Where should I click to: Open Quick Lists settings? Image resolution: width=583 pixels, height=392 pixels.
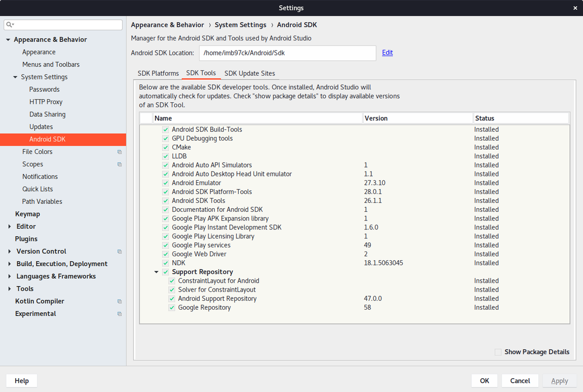coord(38,189)
